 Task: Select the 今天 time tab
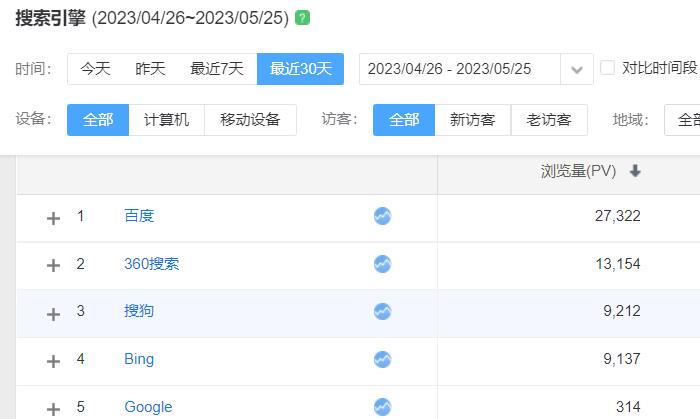pyautogui.click(x=95, y=69)
